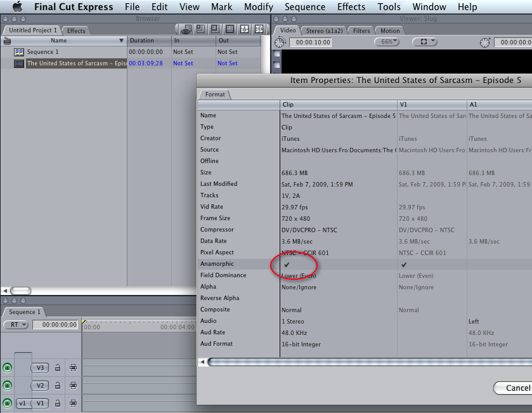Toggle V3 track visibility in Timeline

tap(7, 367)
